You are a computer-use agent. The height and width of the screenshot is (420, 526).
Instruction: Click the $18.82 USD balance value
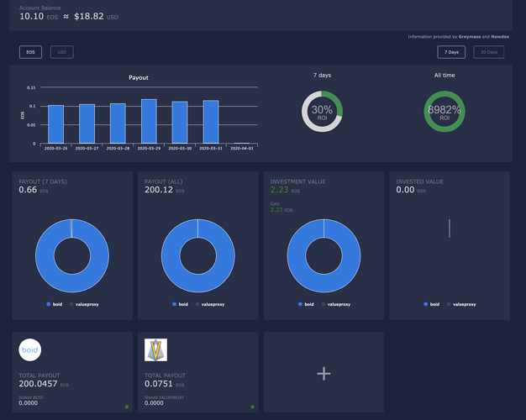click(96, 16)
